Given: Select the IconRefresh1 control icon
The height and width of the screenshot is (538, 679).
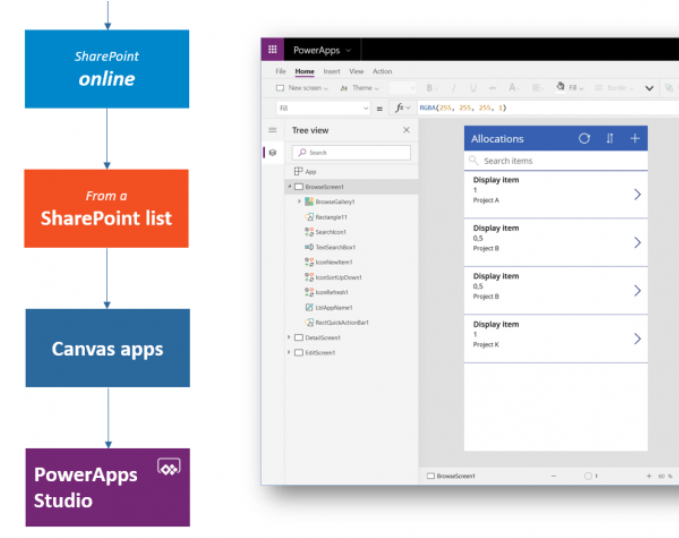Looking at the screenshot, I should (x=309, y=292).
